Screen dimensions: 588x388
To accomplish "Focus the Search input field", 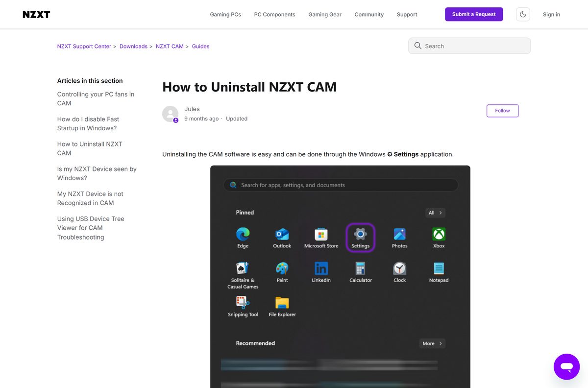I will 469,46.
